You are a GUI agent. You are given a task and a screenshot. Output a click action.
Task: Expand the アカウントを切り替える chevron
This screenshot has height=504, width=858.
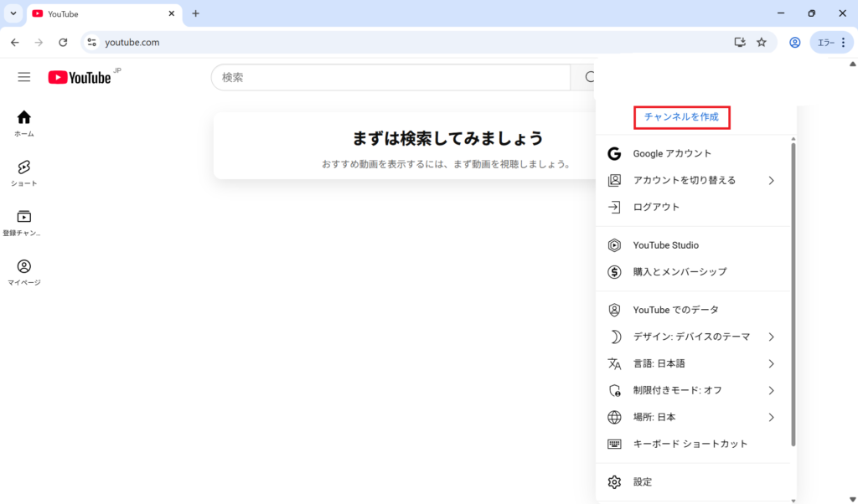(x=771, y=180)
